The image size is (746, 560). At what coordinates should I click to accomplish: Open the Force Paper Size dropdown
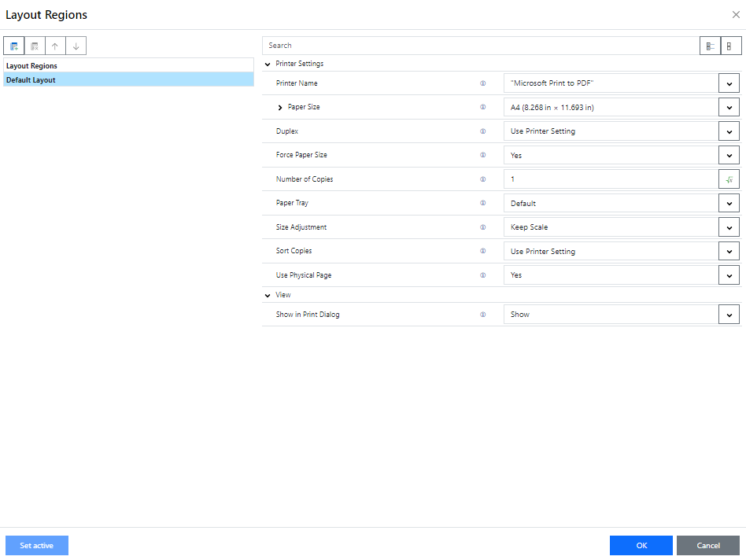click(729, 156)
